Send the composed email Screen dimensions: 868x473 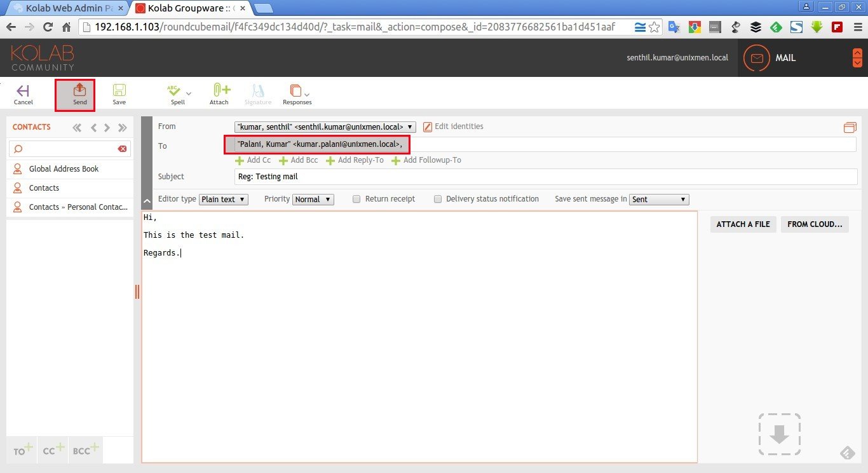pyautogui.click(x=79, y=94)
